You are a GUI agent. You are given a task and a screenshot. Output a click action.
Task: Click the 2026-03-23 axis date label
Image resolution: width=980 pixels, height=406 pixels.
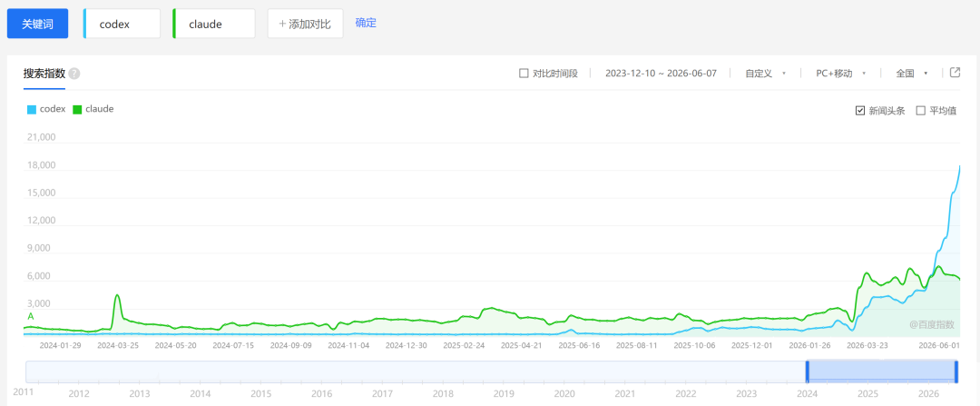pyautogui.click(x=867, y=345)
